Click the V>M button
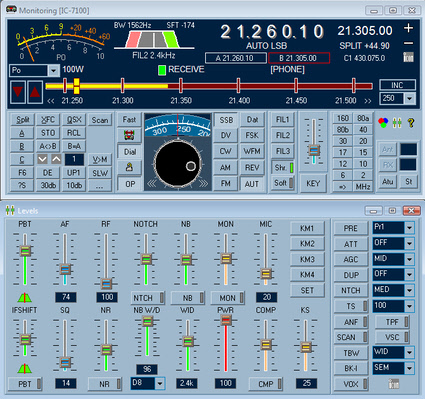The width and height of the screenshot is (425, 399). click(x=100, y=159)
